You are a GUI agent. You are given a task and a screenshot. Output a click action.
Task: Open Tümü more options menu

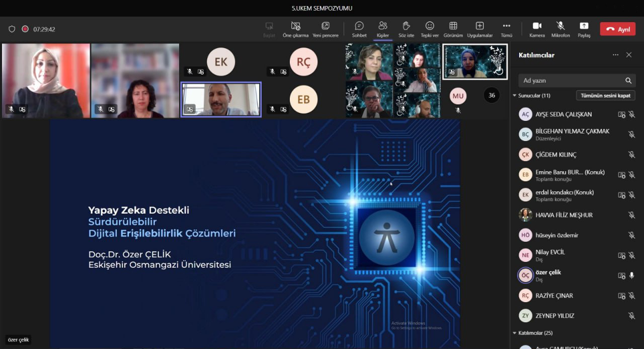pyautogui.click(x=506, y=29)
